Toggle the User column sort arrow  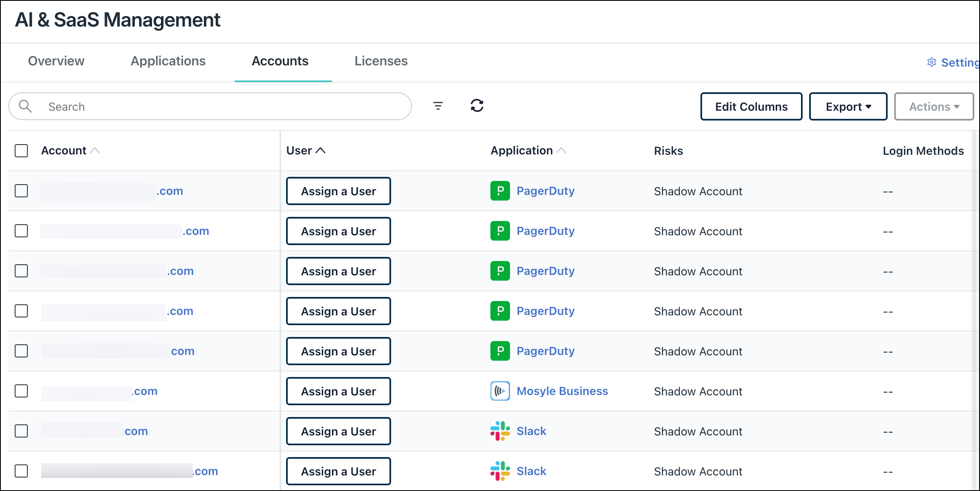tap(321, 150)
